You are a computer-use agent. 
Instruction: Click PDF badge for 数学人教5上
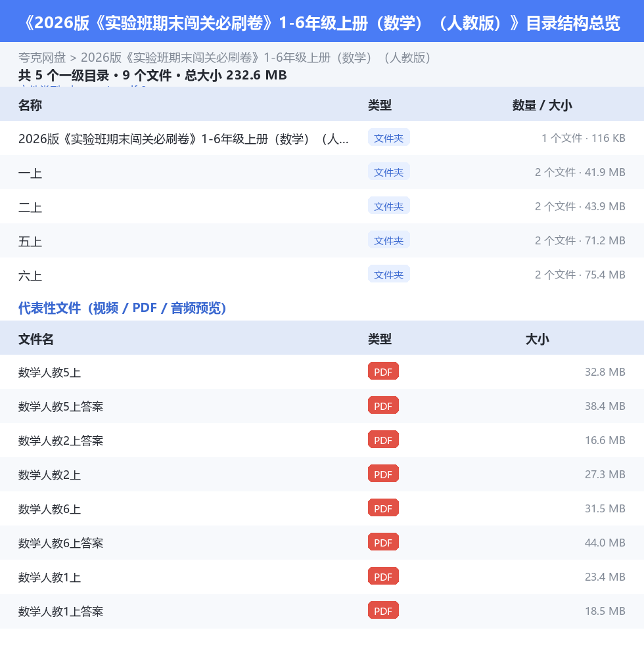(384, 371)
